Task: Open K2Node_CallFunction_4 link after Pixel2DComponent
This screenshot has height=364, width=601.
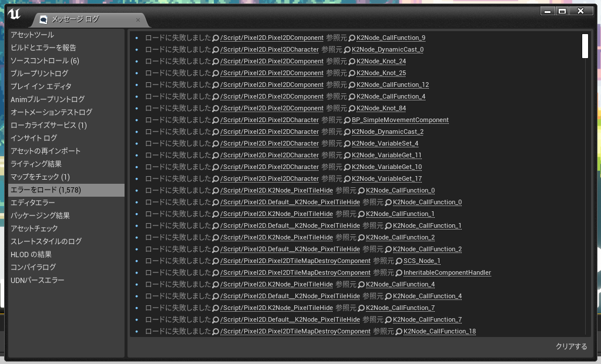Action: (x=391, y=96)
